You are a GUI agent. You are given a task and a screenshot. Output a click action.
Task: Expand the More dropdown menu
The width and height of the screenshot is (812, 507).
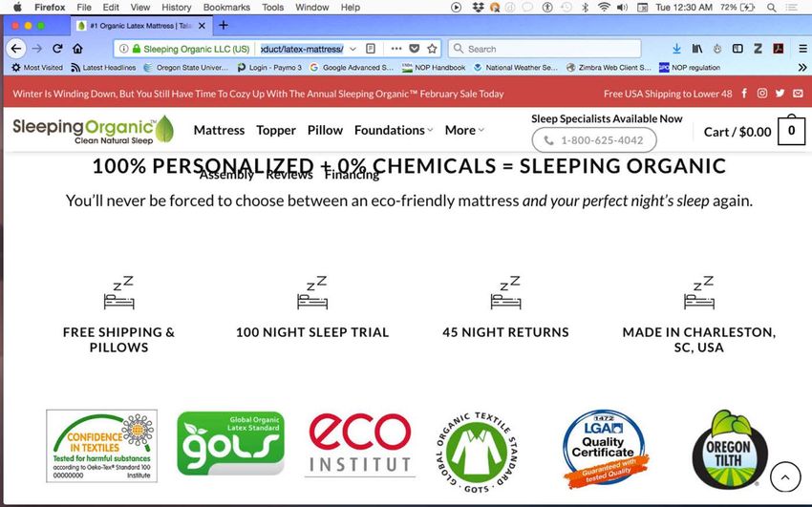464,130
